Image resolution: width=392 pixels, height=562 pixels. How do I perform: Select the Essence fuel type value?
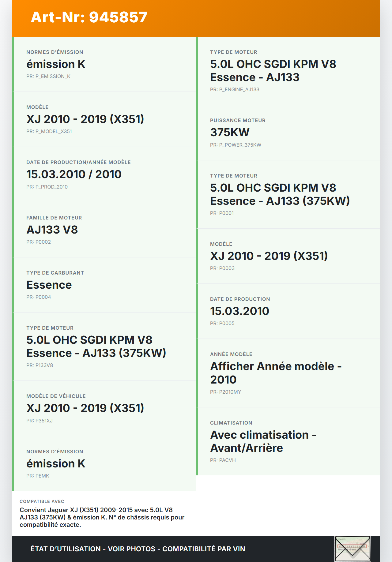(49, 285)
